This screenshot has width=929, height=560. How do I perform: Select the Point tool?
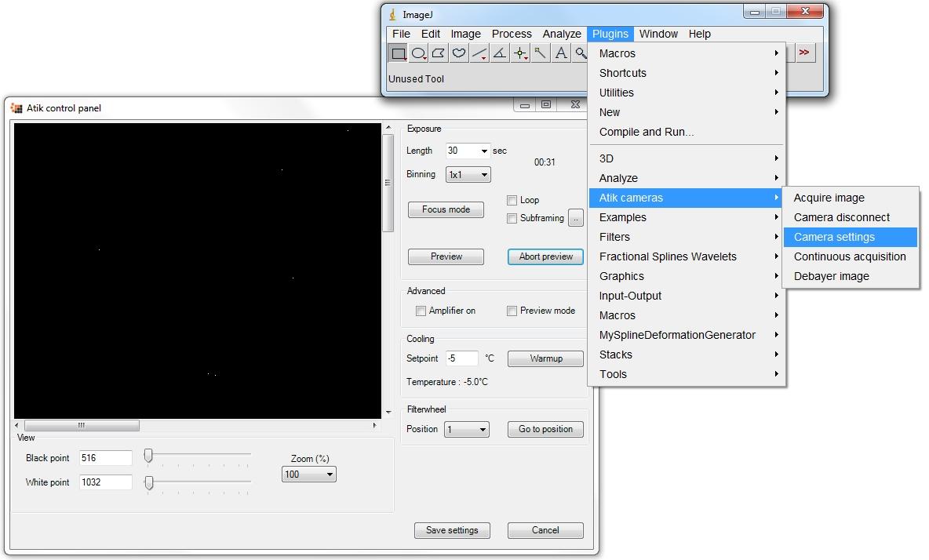(520, 53)
